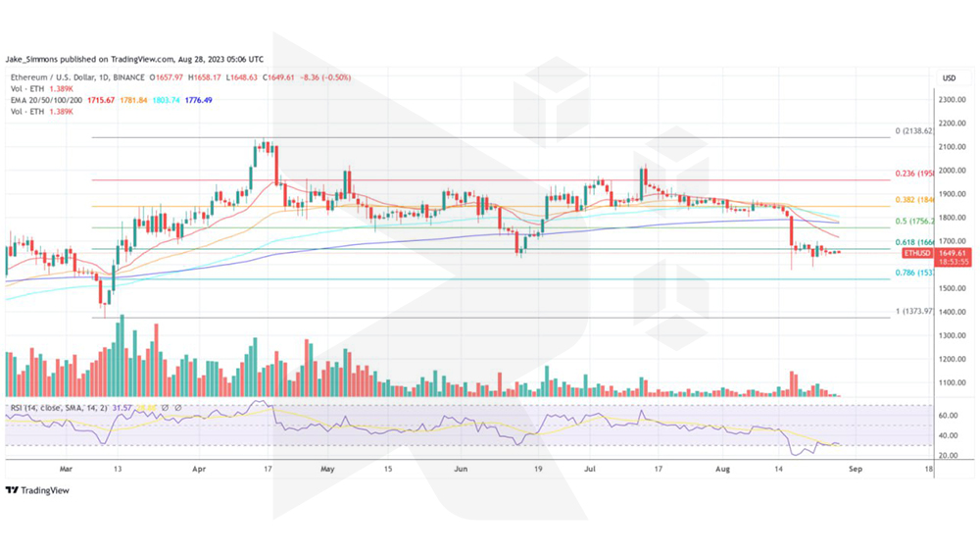Click the 0.618 Fibonacci level label
Viewport: 980px width, 551px height.
pos(912,241)
